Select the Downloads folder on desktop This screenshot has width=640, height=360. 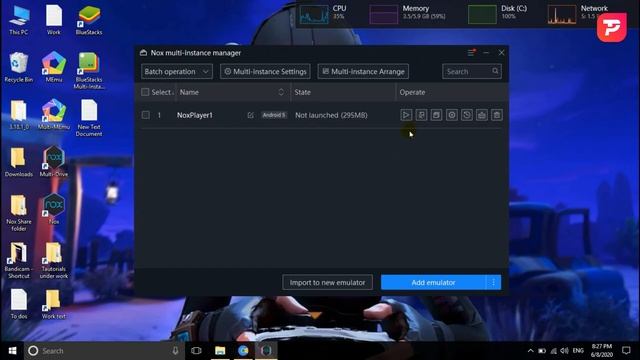pyautogui.click(x=19, y=162)
